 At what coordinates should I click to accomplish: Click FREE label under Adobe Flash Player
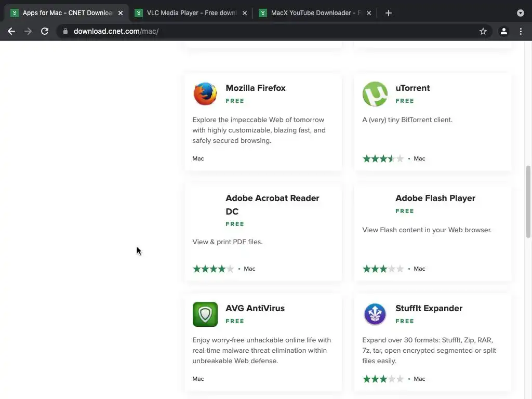tap(405, 211)
